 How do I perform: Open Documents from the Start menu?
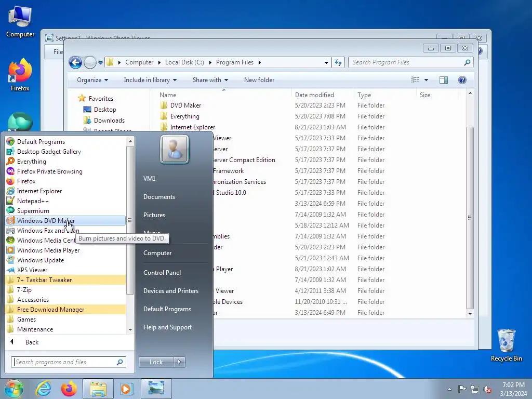[x=159, y=197]
